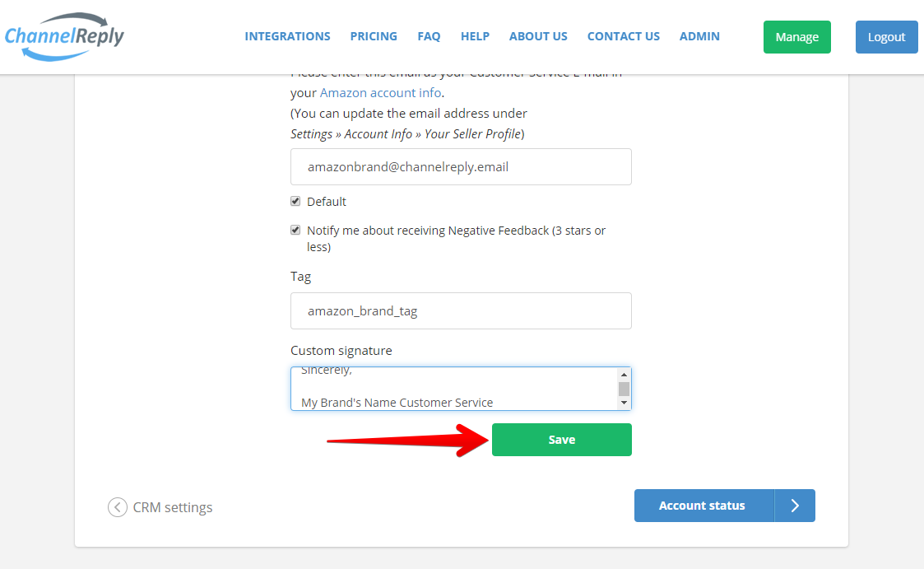This screenshot has height=569, width=924.
Task: Click the custom signature scrollbar thumb
Action: click(x=624, y=389)
